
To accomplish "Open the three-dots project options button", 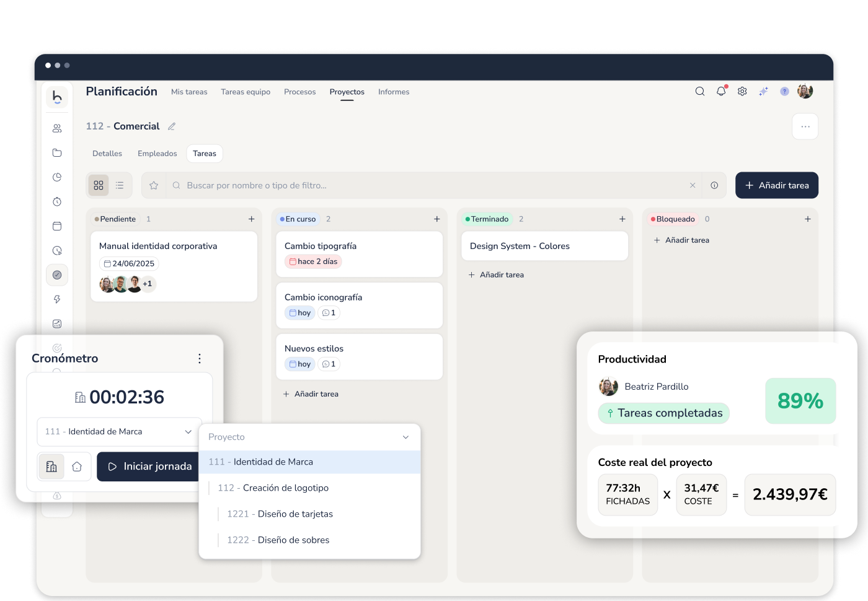I will (x=805, y=126).
